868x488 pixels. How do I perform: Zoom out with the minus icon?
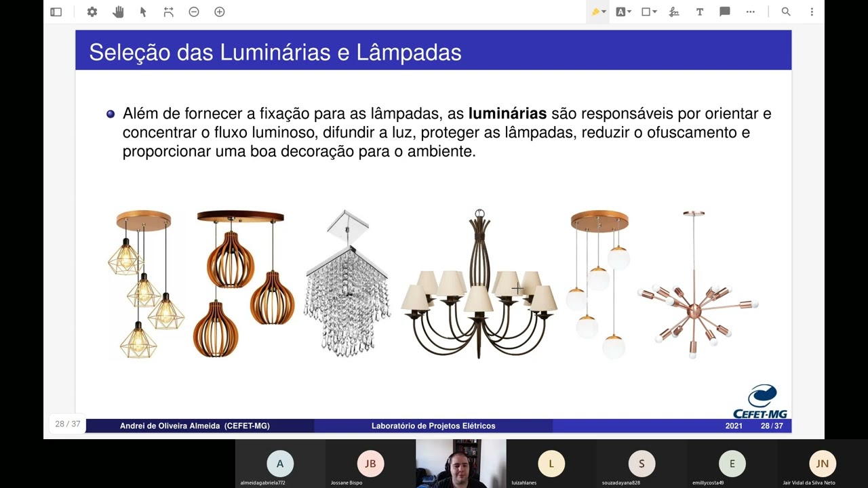point(194,12)
